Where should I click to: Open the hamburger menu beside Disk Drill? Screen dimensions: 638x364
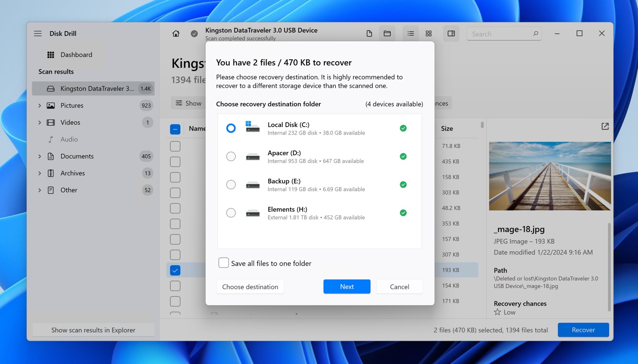(x=38, y=33)
